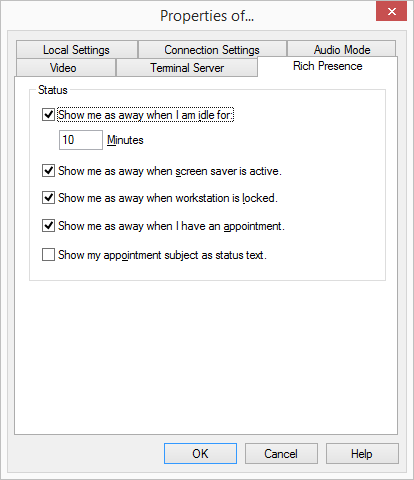414x480 pixels.
Task: Click the Properties of... title bar text
Action: 207,16
